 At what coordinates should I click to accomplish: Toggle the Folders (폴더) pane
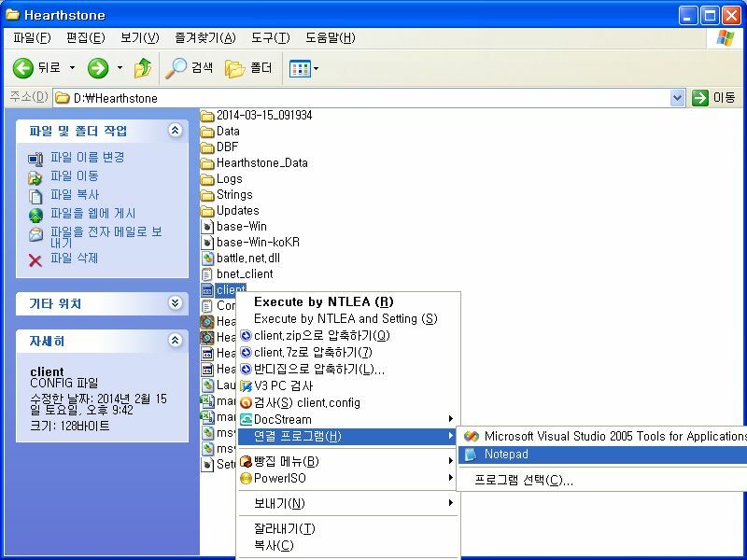248,68
